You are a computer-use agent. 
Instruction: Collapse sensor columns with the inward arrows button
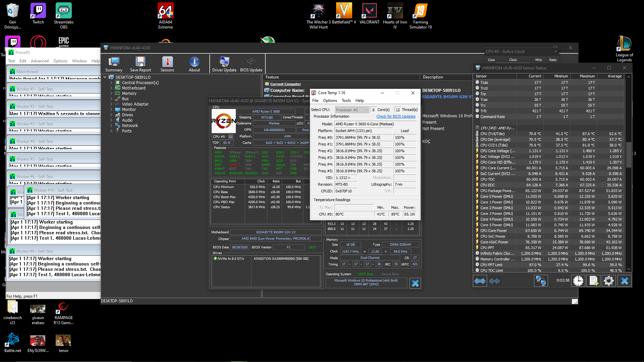click(494, 281)
